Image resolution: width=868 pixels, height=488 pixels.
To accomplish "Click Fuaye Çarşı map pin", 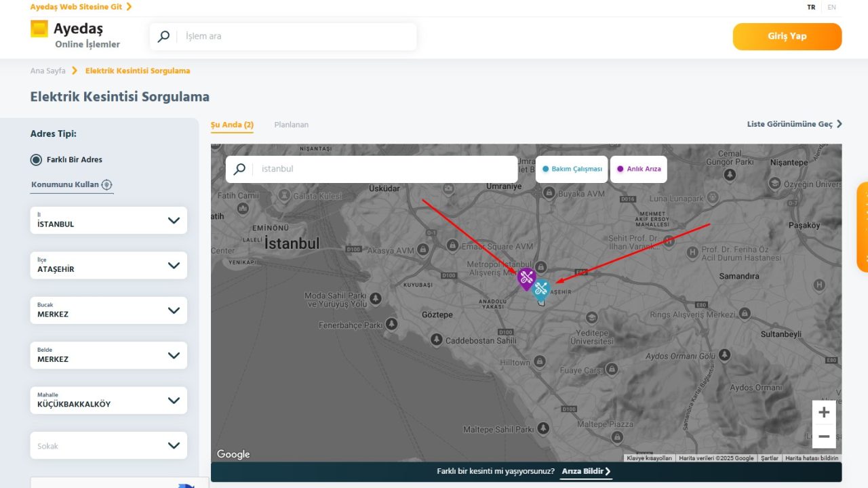I will [612, 369].
